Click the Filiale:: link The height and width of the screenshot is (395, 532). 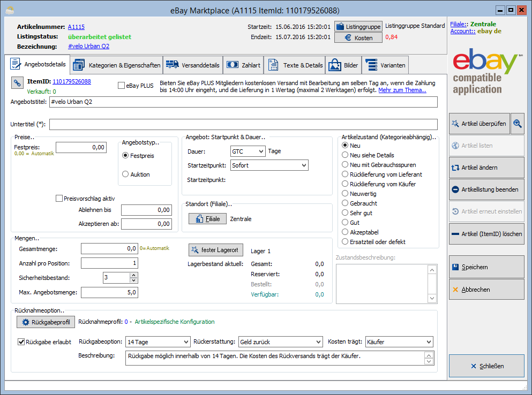[458, 24]
